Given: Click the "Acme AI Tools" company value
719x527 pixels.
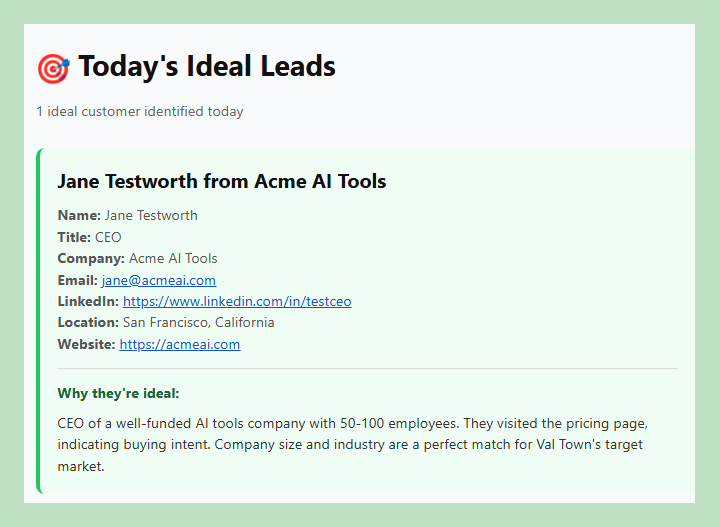Looking at the screenshot, I should tap(173, 258).
